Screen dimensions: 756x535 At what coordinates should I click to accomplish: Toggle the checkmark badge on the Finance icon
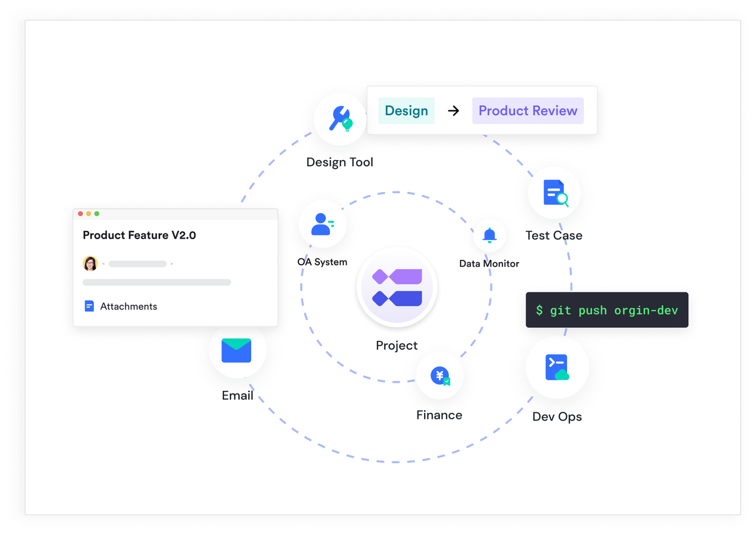point(447,383)
